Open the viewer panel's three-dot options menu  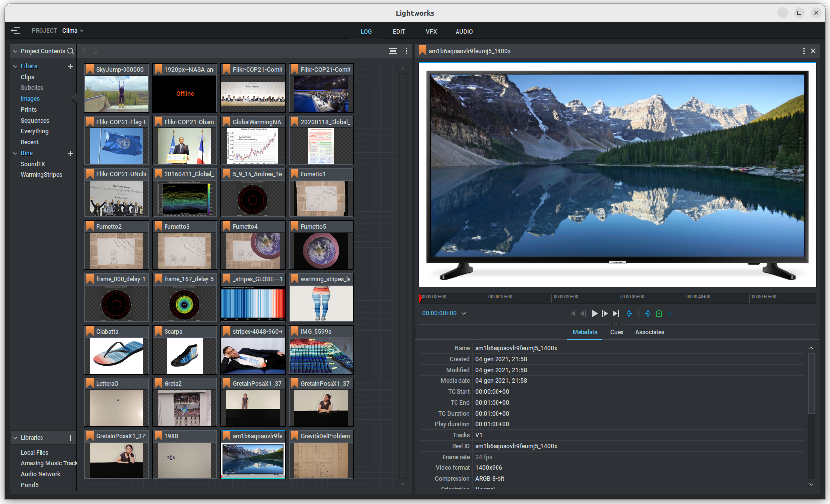point(804,51)
